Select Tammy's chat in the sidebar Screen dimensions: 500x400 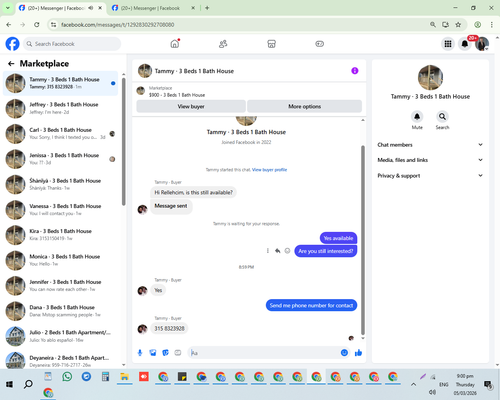tap(61, 83)
